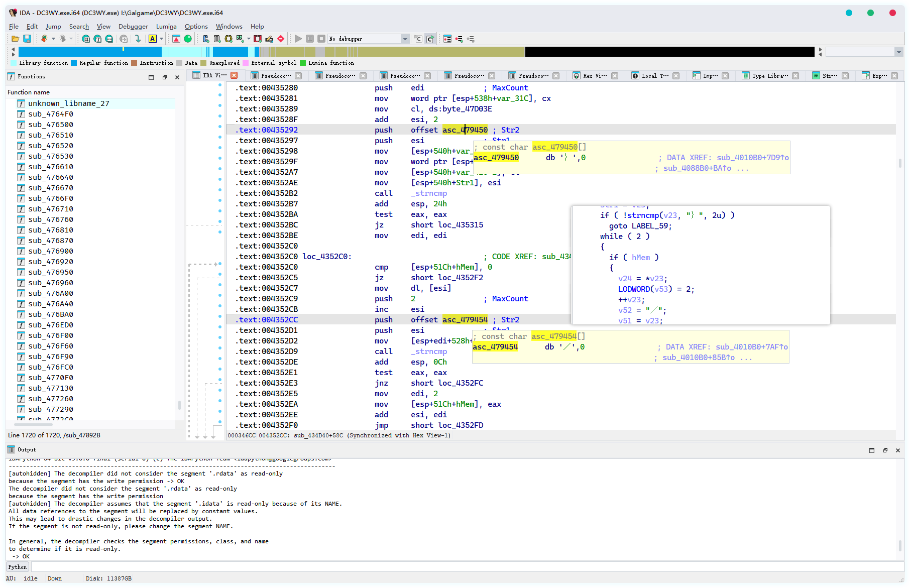The height and width of the screenshot is (588, 910).
Task: Click the green circle toolbar icon
Action: tap(188, 39)
